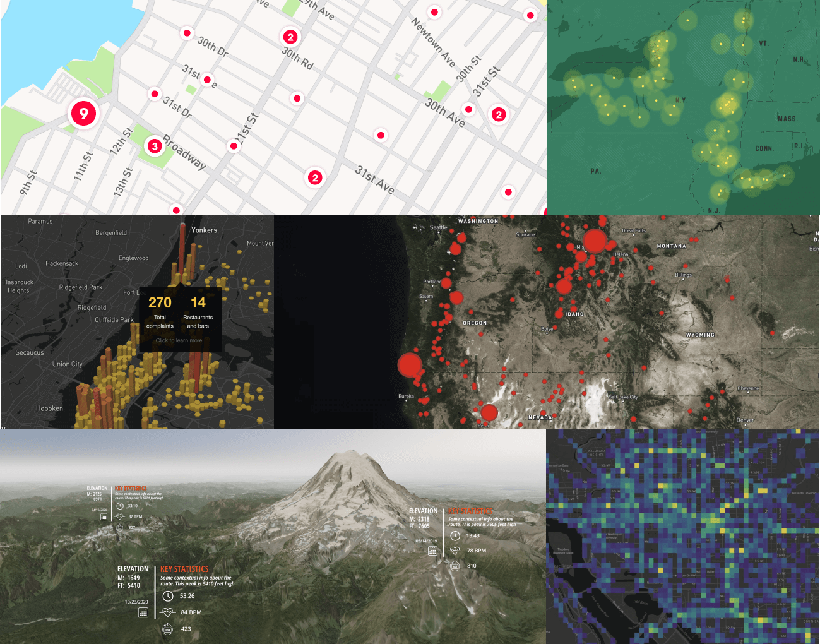Screen dimensions: 820x644
Task: Click the Portland city label
Action: [x=433, y=282]
